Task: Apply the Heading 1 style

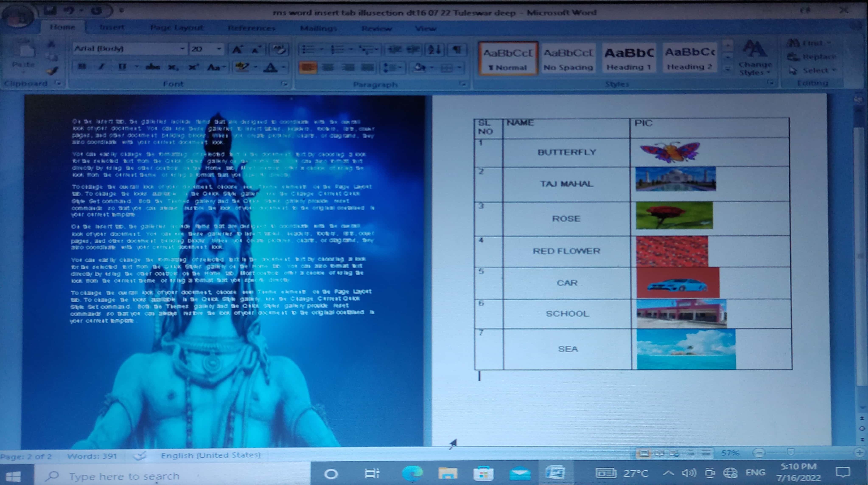Action: coord(629,59)
